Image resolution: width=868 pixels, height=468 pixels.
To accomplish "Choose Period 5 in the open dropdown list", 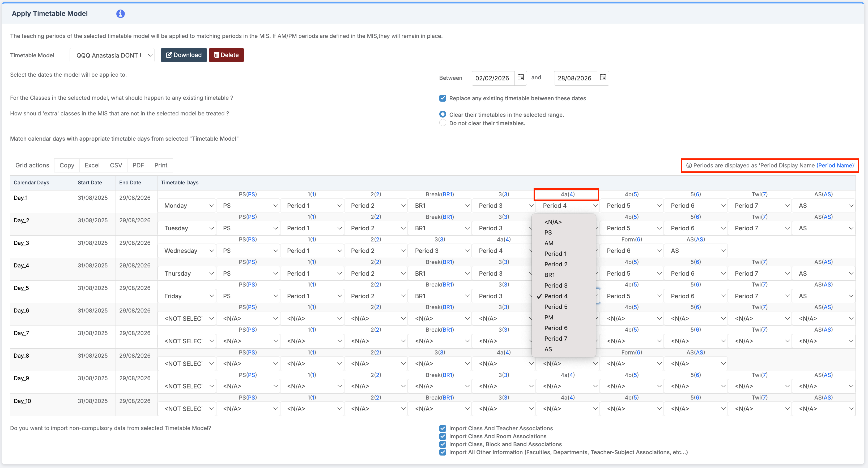I will click(556, 307).
